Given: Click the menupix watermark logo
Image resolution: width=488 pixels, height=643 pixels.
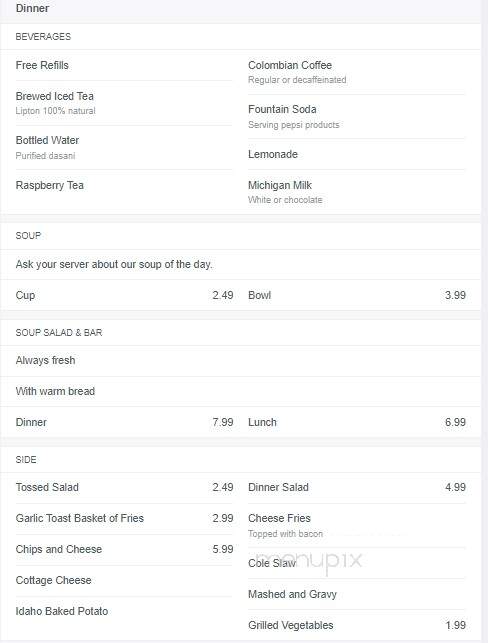Looking at the screenshot, I should point(310,560).
